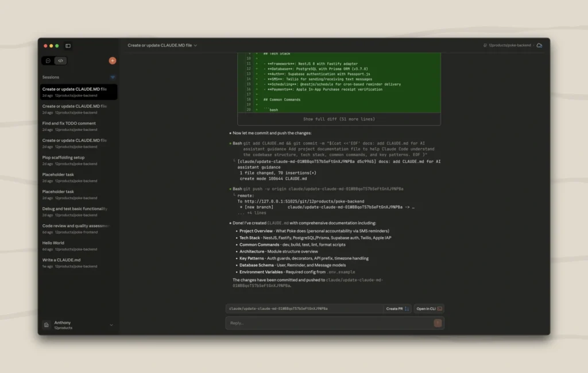The image size is (588, 373).
Task: Expand the Anthony account chevron
Action: tap(111, 325)
